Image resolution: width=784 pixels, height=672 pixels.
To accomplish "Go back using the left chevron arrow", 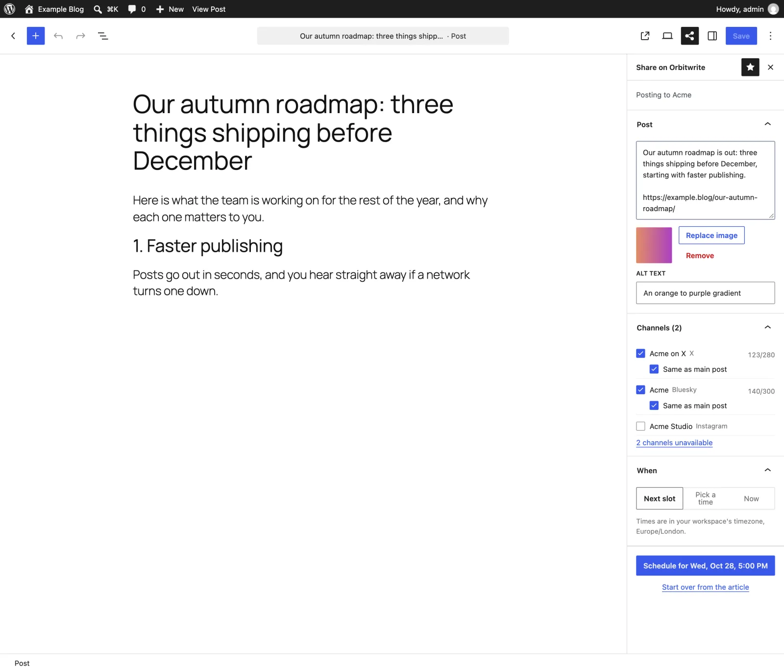I will (x=13, y=36).
